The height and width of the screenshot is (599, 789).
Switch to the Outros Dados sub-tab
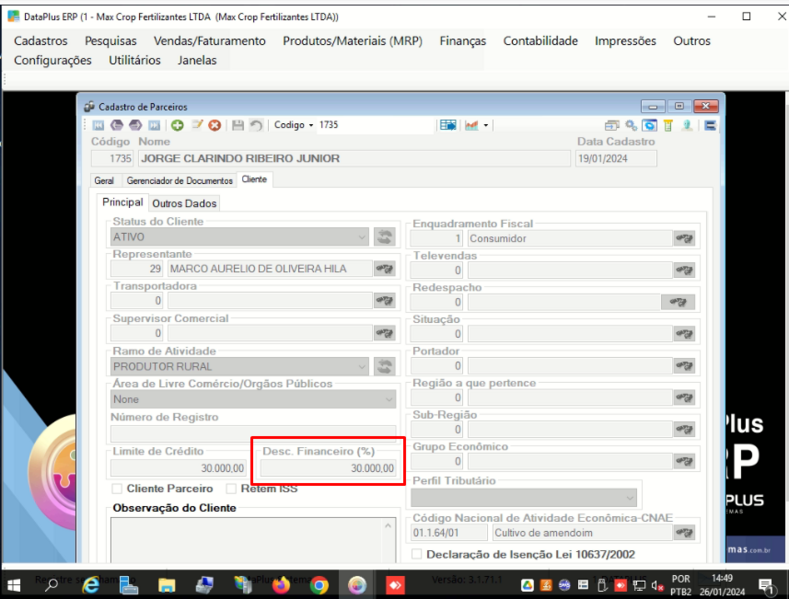point(184,203)
